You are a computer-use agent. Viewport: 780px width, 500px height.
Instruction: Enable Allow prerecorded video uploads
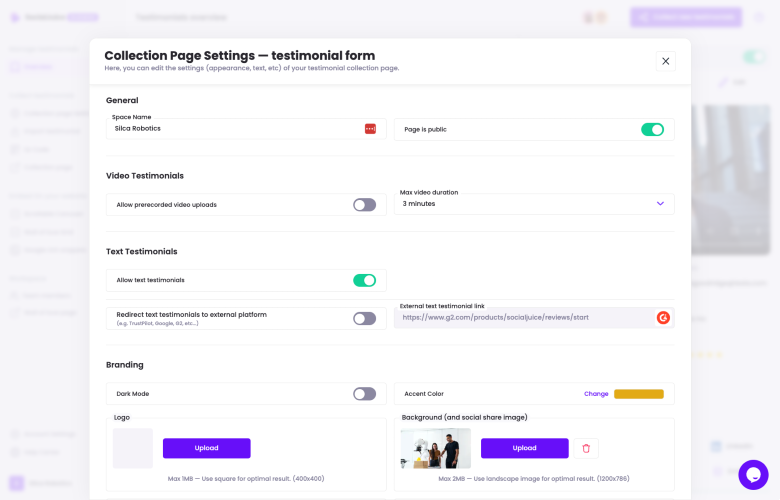(365, 204)
